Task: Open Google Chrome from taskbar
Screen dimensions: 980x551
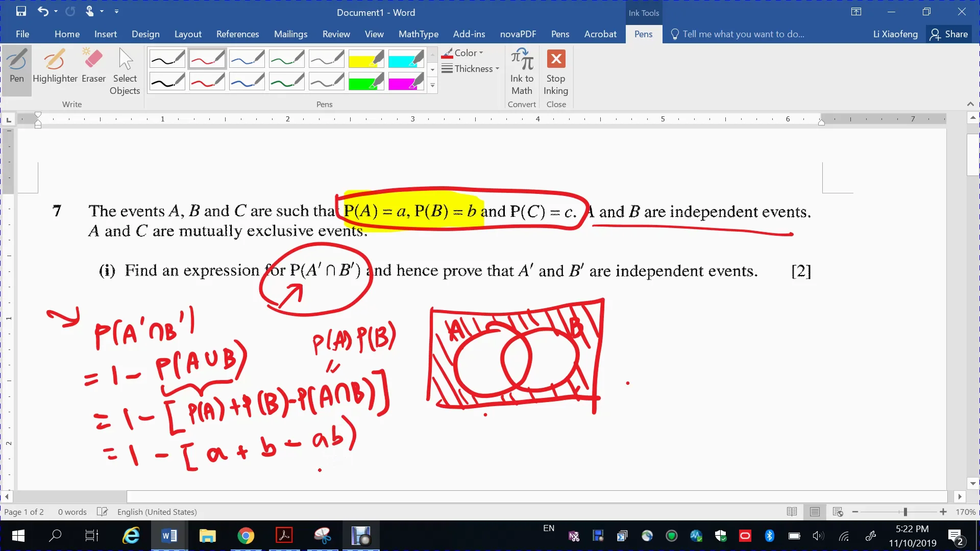Action: tap(246, 536)
